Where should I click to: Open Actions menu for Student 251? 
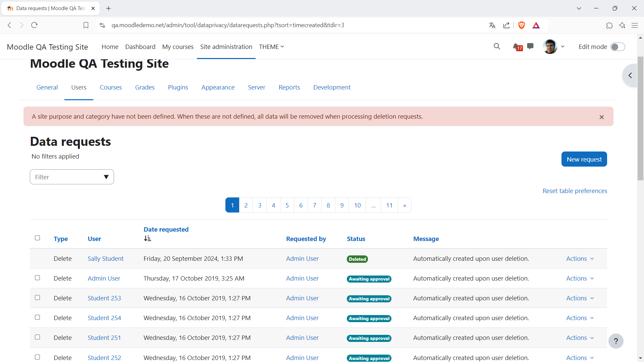(x=580, y=338)
